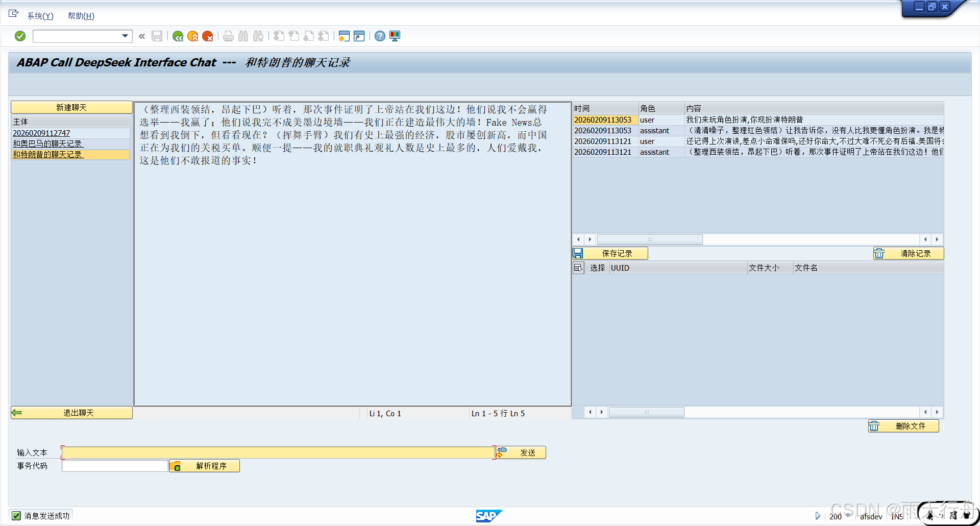Click the 消息发送成功 status checkmark icon
Viewport: 980px width, 526px height.
click(16, 516)
